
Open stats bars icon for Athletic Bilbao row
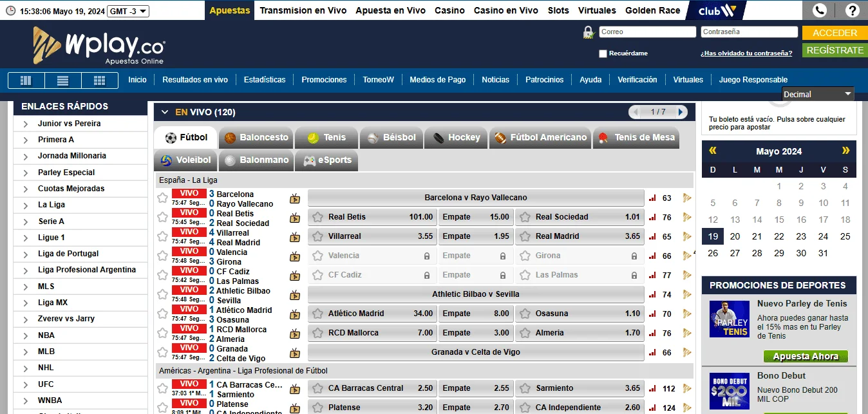652,295
